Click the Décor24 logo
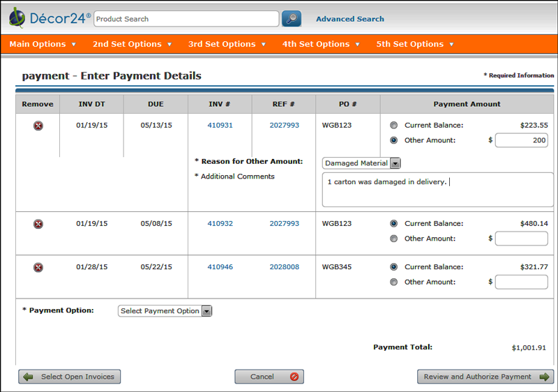 point(50,18)
